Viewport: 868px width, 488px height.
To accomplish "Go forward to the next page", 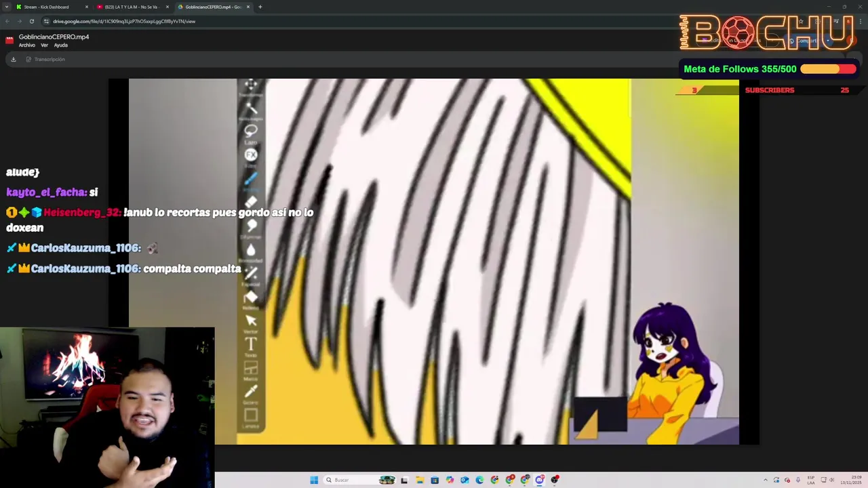I will coord(19,21).
